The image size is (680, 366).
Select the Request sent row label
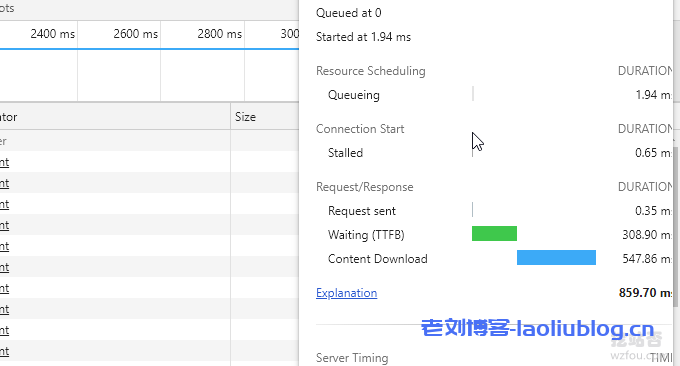point(362,211)
